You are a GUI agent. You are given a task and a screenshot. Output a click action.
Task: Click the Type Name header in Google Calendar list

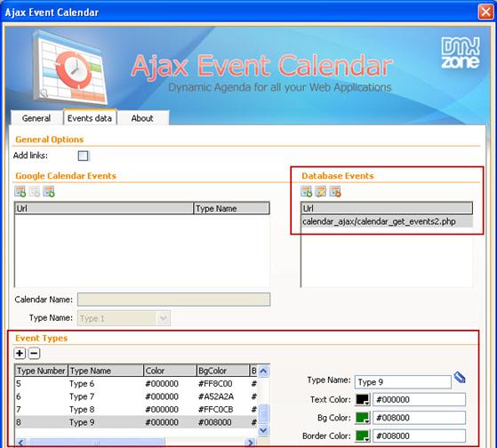(231, 208)
